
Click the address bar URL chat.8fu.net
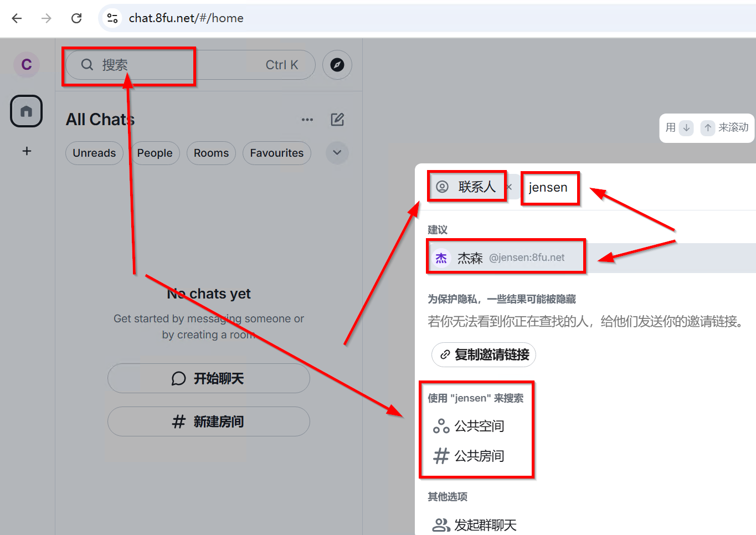pos(186,18)
